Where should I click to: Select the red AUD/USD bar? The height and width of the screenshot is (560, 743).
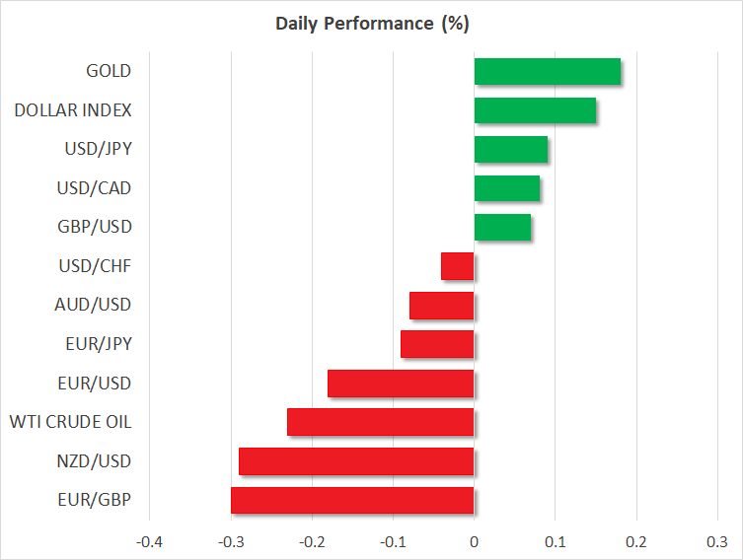tap(442, 306)
